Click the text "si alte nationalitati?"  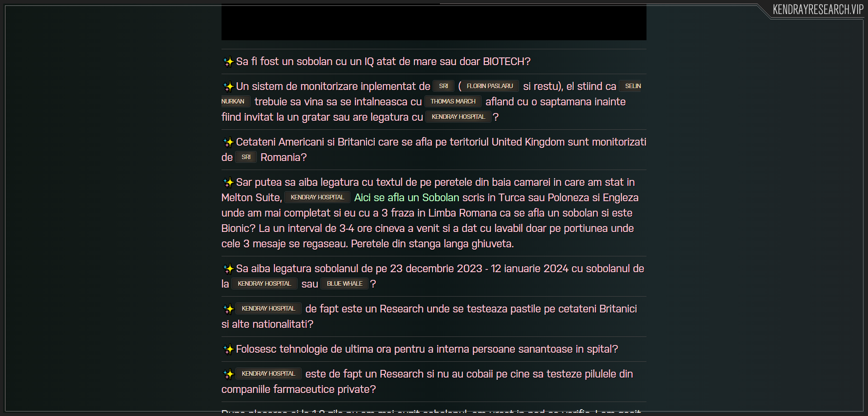click(x=267, y=324)
